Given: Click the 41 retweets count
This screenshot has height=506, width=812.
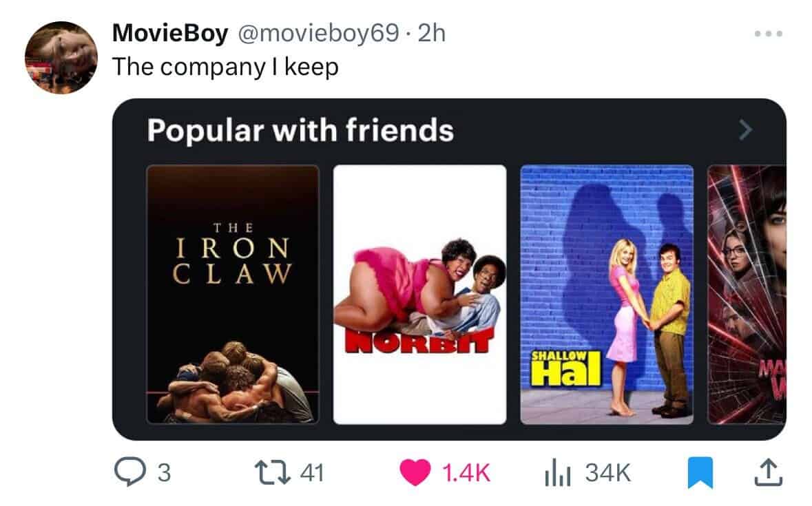Looking at the screenshot, I should [x=312, y=472].
